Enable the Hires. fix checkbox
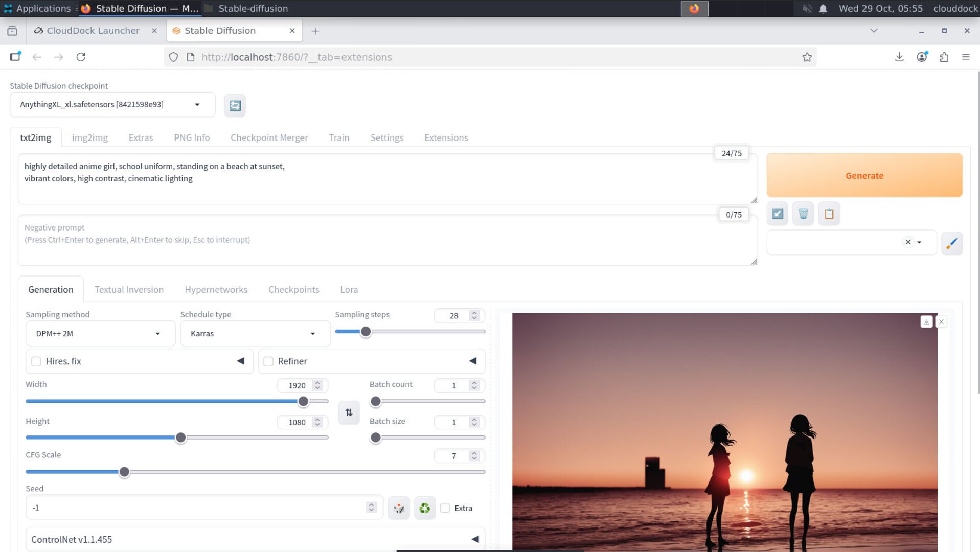Viewport: 980px width, 552px height. (36, 361)
